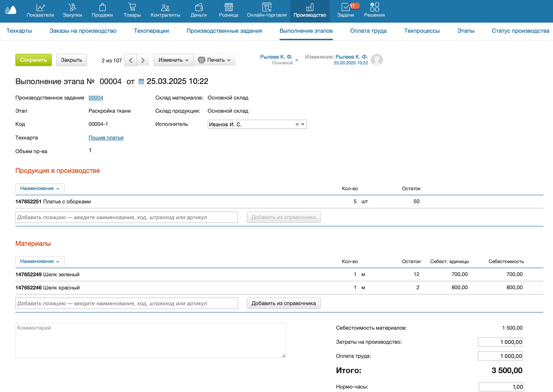Click the Комментарий text area

(x=150, y=340)
